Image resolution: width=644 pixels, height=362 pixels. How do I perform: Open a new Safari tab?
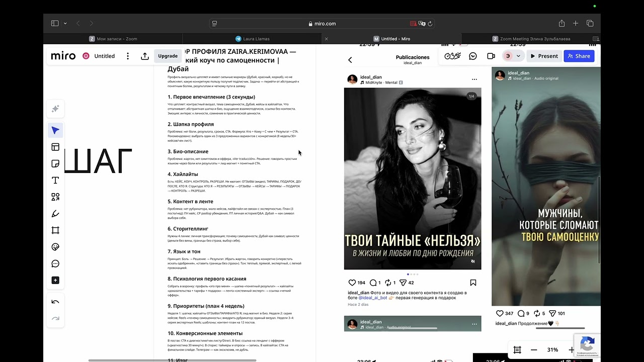(x=576, y=23)
